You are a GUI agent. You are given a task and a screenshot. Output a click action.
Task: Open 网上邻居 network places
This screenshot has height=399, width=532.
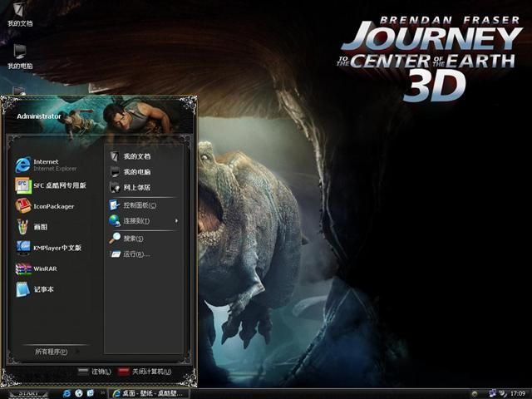click(135, 188)
